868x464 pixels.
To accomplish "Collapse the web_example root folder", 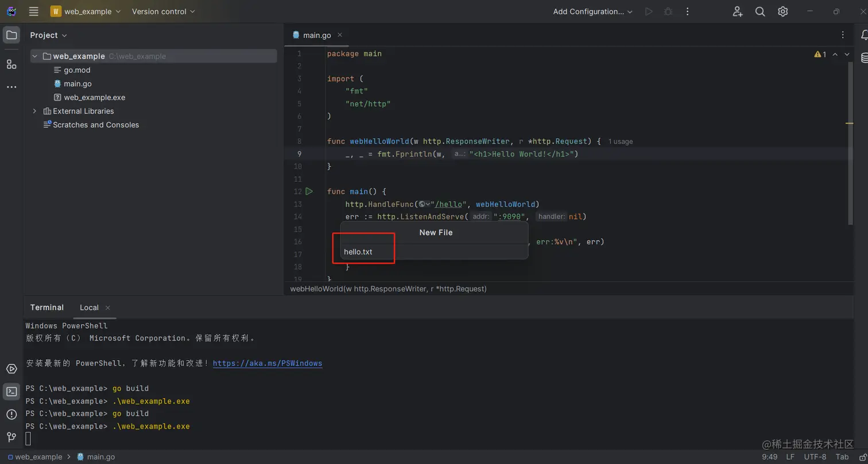I will [x=35, y=56].
